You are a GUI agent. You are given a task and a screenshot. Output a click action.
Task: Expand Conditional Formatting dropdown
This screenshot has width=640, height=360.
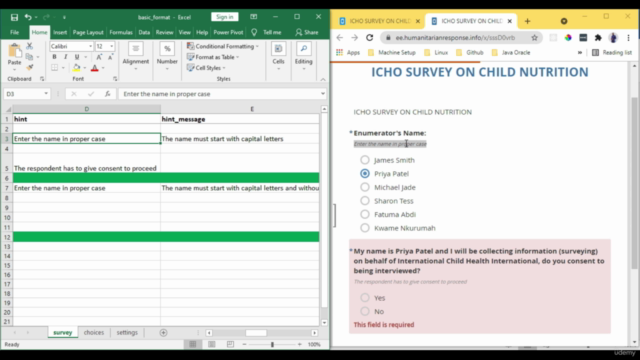click(x=257, y=47)
